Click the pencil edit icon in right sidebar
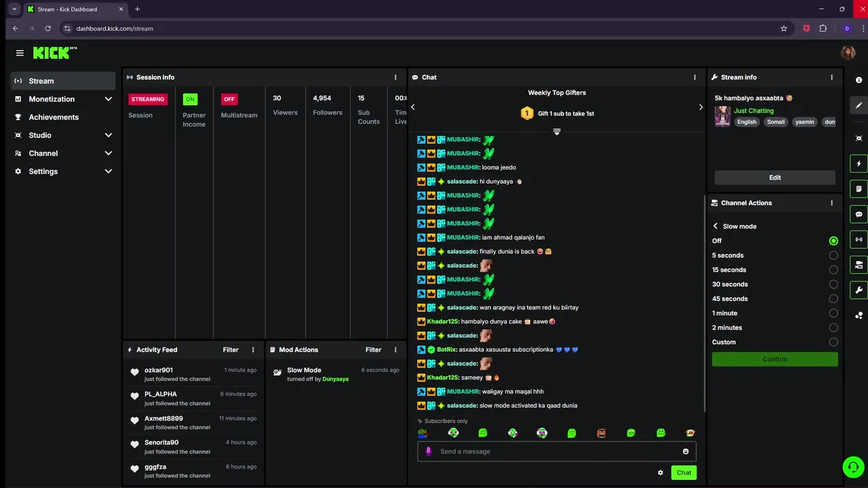The image size is (868, 488). click(x=859, y=105)
